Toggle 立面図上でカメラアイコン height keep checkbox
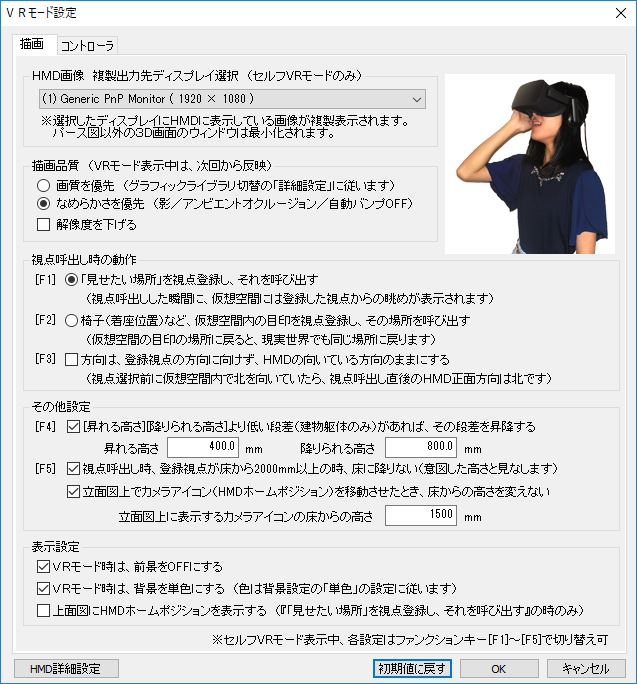637x684 pixels. pyautogui.click(x=73, y=492)
